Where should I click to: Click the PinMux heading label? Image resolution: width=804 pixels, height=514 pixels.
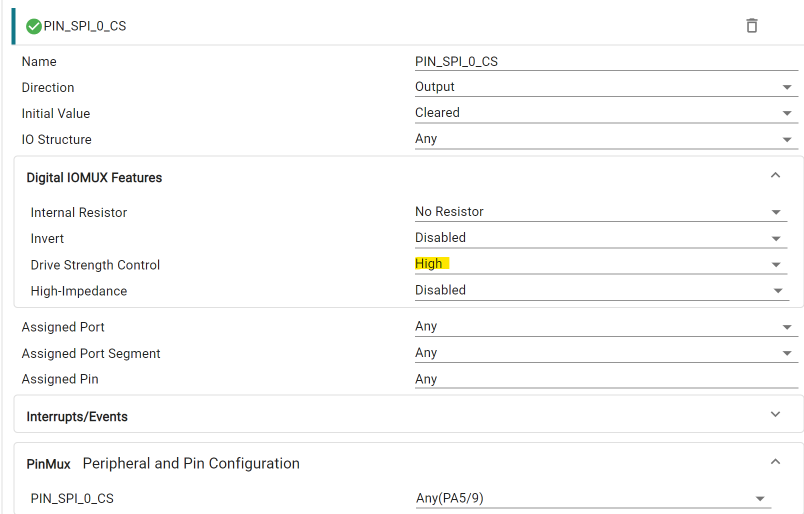click(x=48, y=464)
